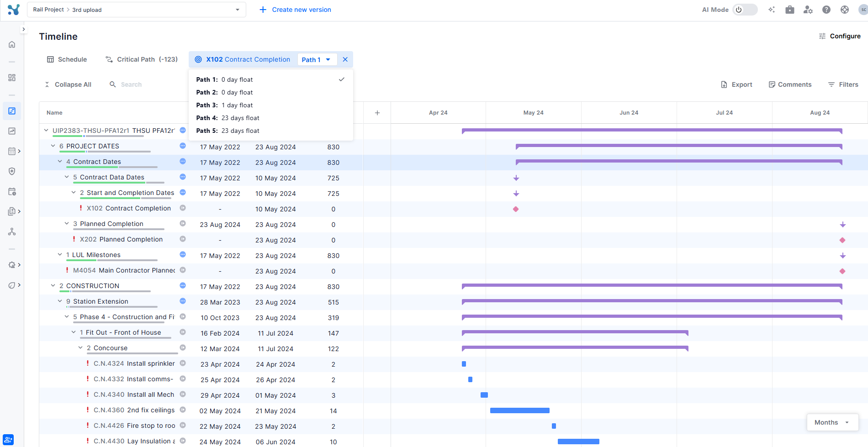The width and height of the screenshot is (868, 447).
Task: Open comment bubble on PROJECT DATES row
Action: 183,146
